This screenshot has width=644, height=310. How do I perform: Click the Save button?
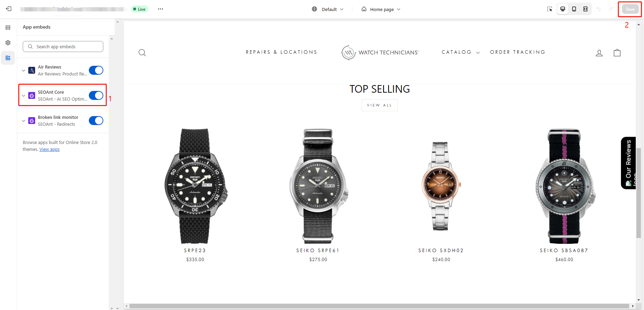[630, 9]
